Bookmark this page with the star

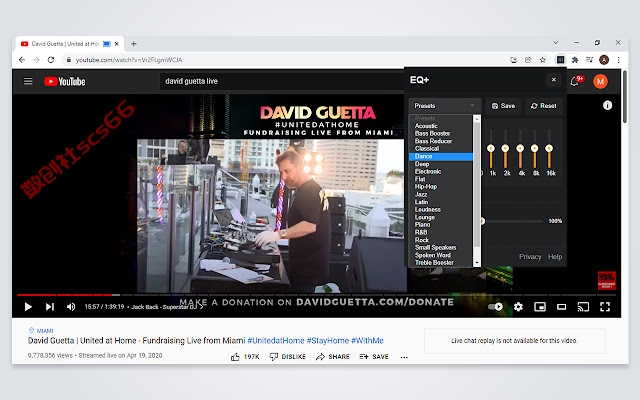pos(542,60)
